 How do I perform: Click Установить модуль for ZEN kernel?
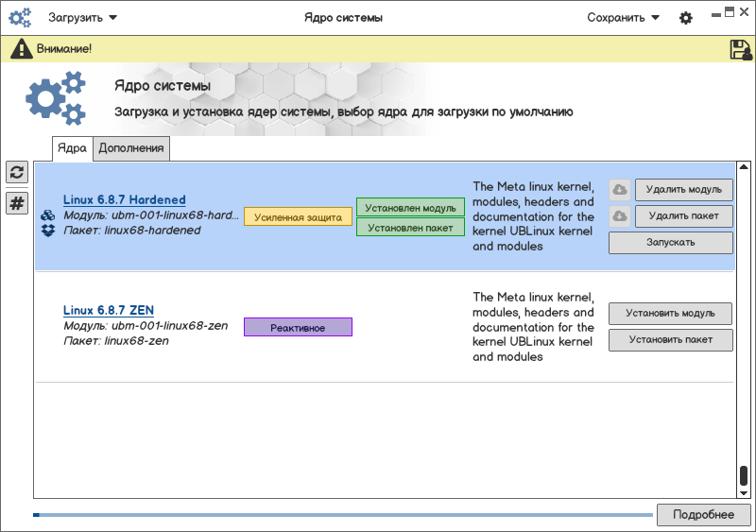[x=670, y=313]
